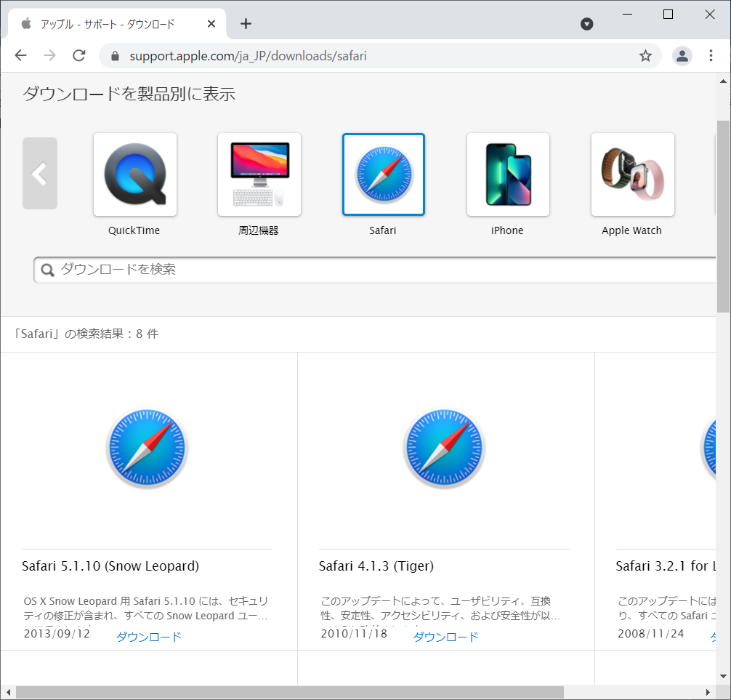
Task: Open Safari 5.1.10 (Snow Leopard) title
Action: [x=110, y=566]
